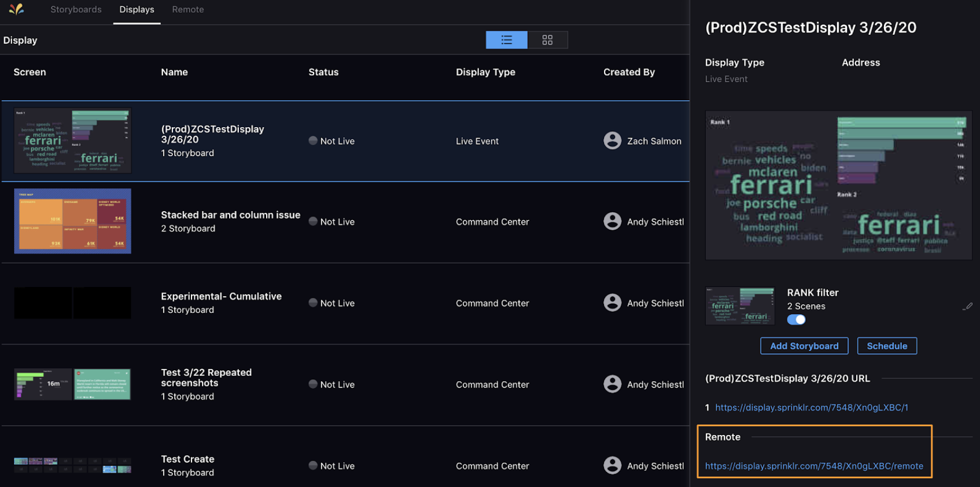The image size is (980, 487).
Task: Open the Storyboards tab
Action: point(76,10)
